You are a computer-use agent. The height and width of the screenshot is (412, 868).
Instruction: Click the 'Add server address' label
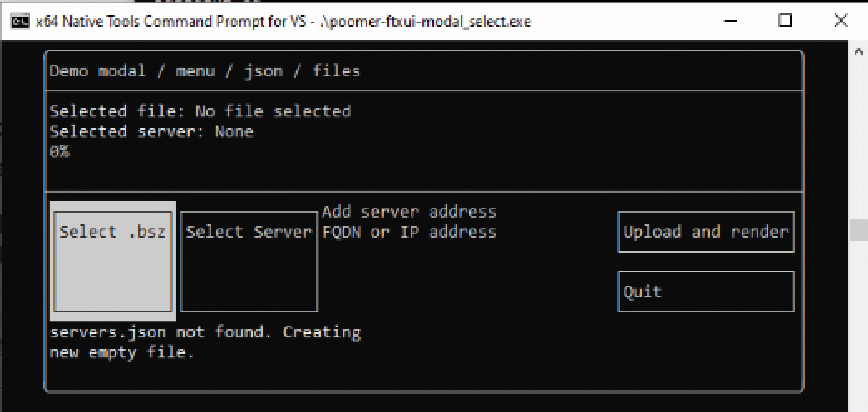click(x=408, y=212)
